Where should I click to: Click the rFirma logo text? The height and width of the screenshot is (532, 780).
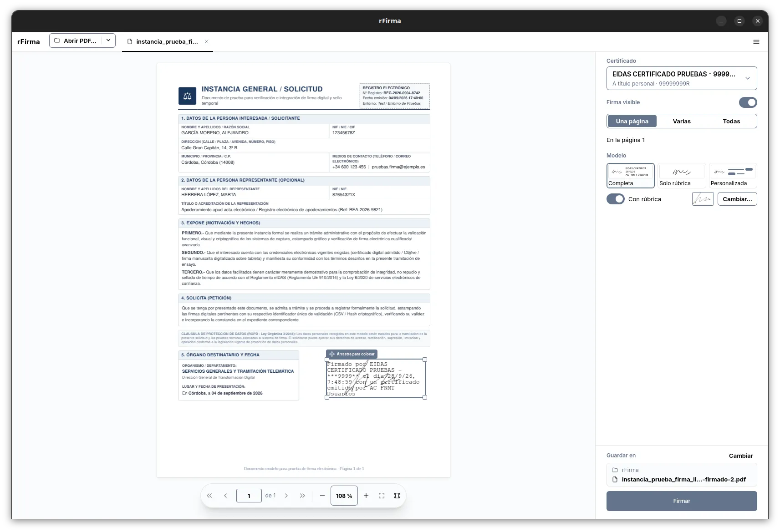point(29,41)
